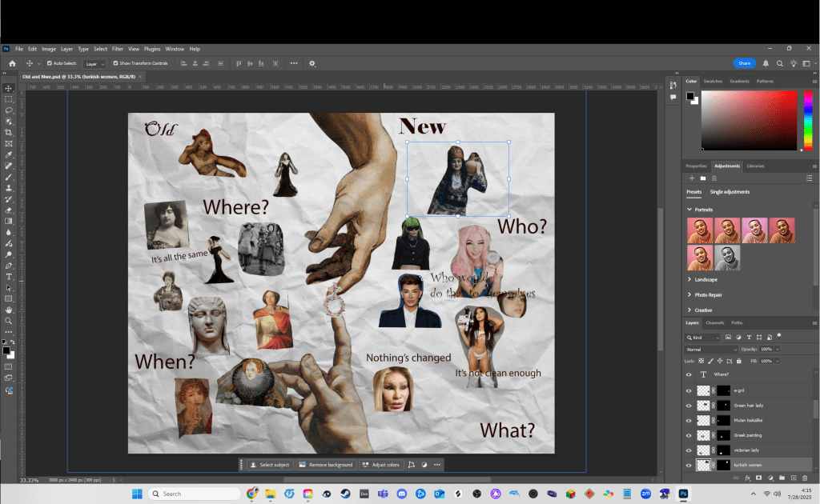Hide the victorian lady layer

(689, 450)
